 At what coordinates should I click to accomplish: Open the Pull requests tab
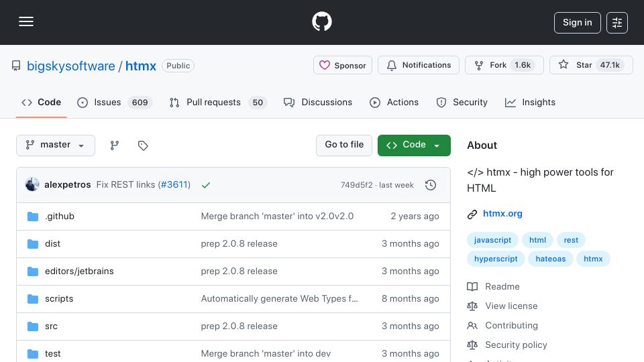tap(218, 102)
